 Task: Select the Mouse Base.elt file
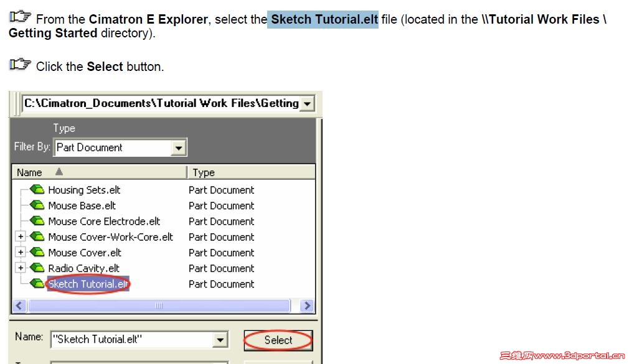(82, 206)
